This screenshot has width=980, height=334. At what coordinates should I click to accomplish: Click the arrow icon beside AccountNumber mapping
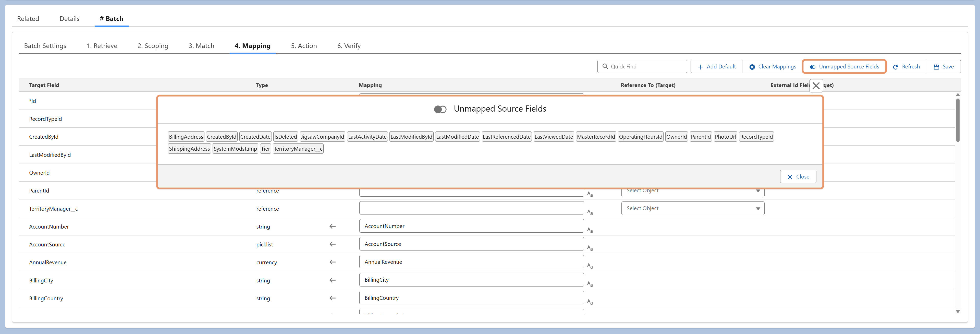click(x=333, y=226)
